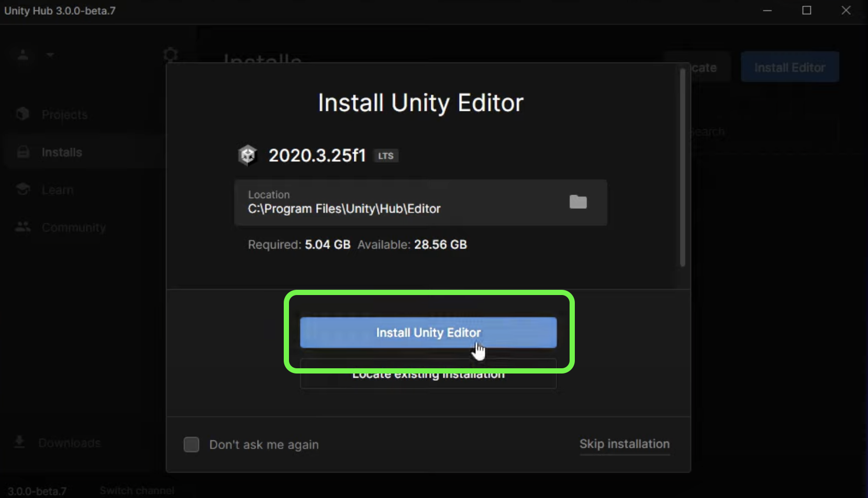The height and width of the screenshot is (498, 868).
Task: Click the Search field in Installs page
Action: pyautogui.click(x=764, y=131)
